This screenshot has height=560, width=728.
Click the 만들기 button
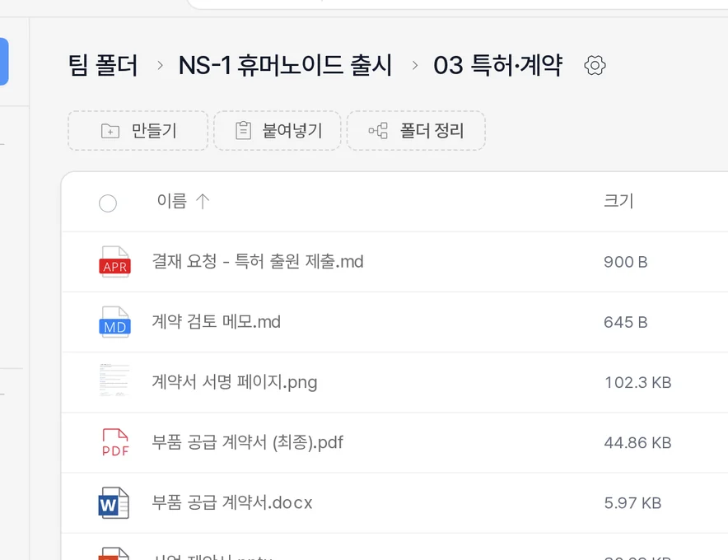click(138, 130)
